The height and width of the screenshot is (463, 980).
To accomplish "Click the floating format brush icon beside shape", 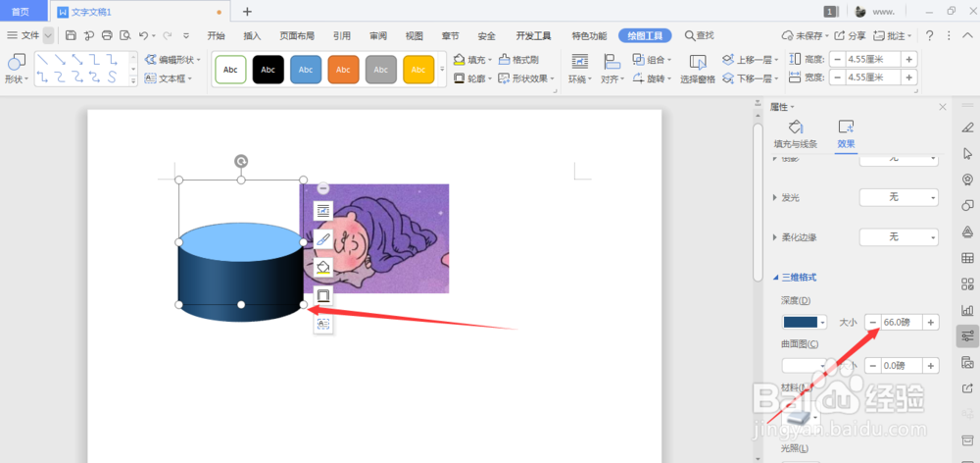I will 323,239.
